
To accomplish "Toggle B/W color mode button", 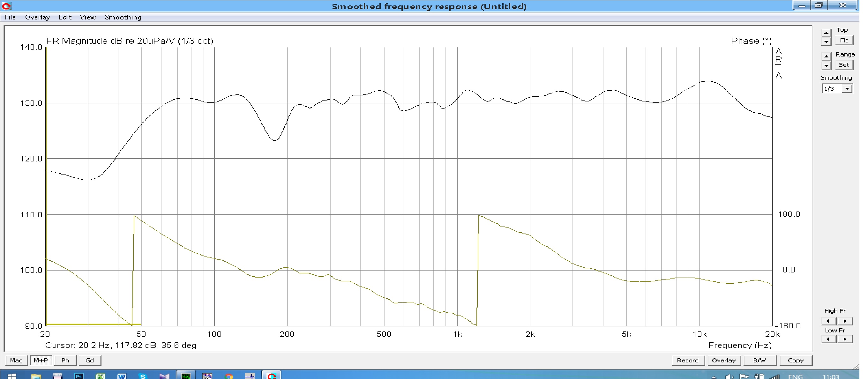I will pos(759,360).
